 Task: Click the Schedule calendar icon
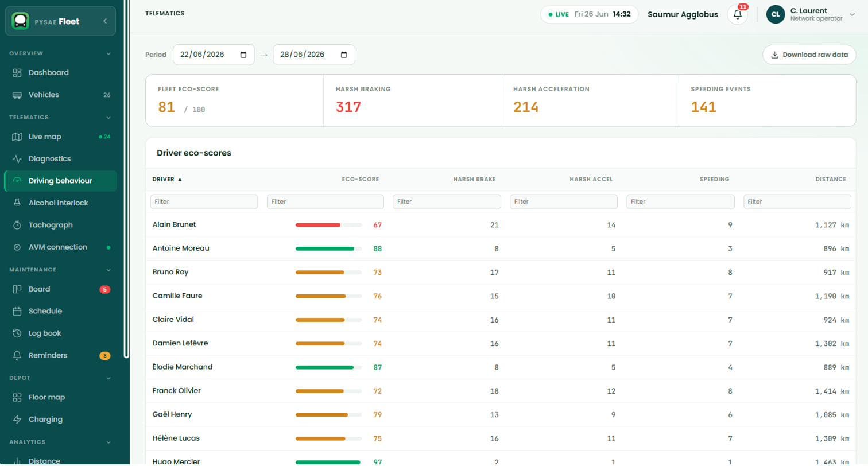17,311
